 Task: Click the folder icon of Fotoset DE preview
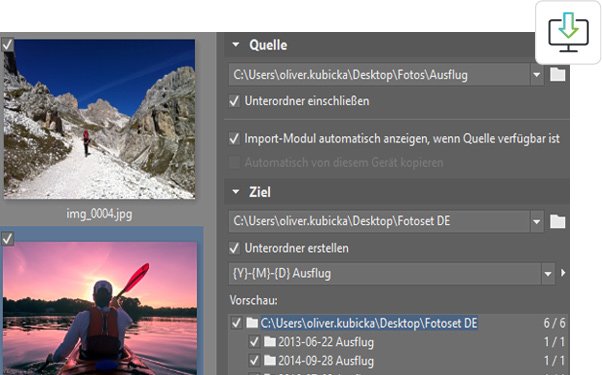[x=252, y=323]
